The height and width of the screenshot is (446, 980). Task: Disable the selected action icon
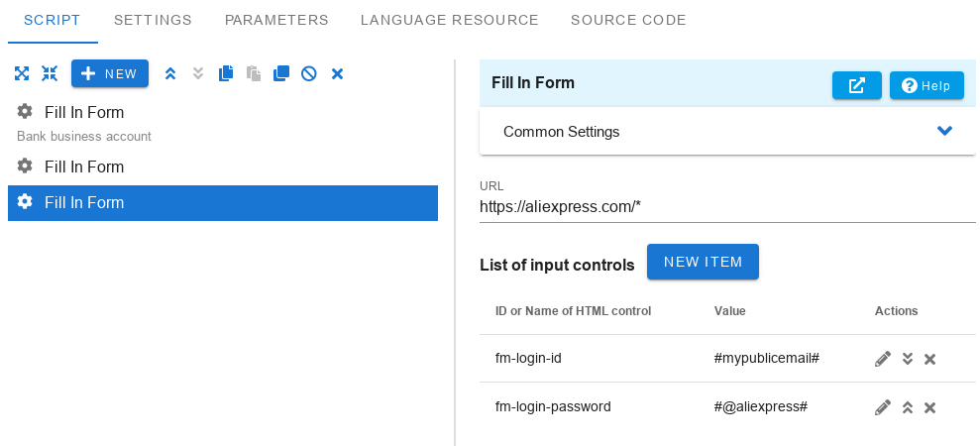(309, 73)
